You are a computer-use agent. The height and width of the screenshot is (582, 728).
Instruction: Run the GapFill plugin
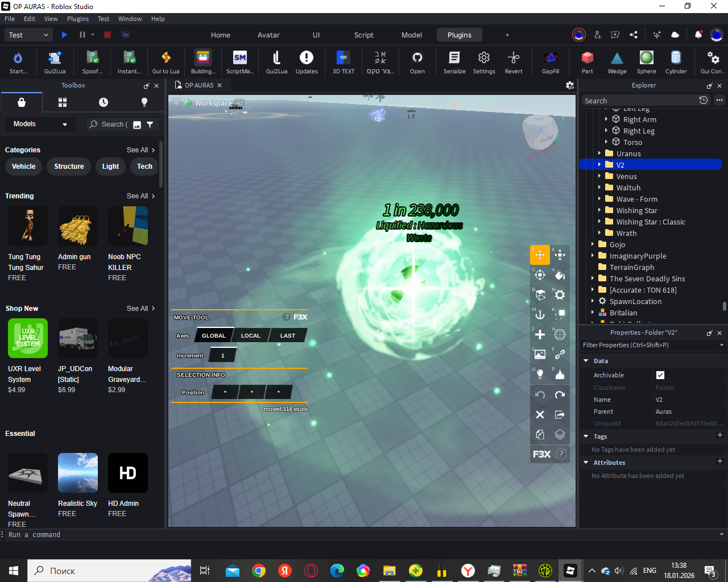tap(551, 62)
